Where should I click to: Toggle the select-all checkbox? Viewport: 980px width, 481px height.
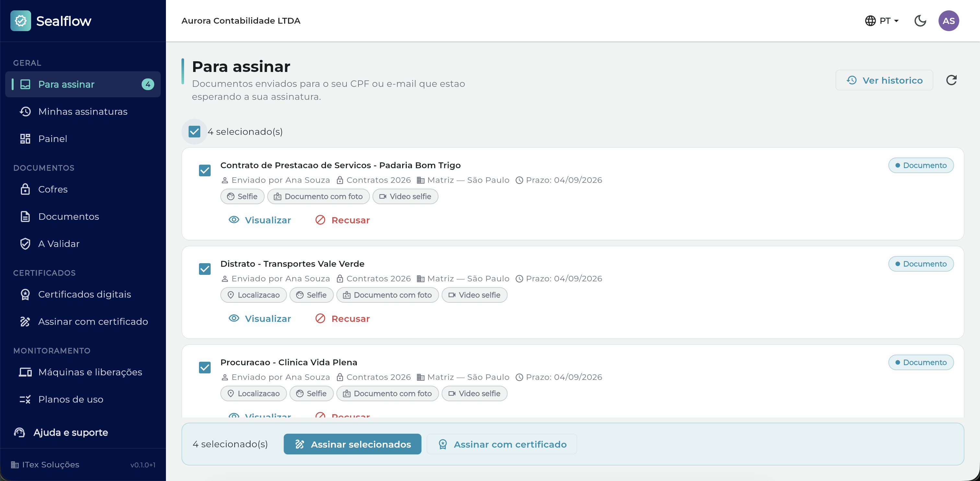pyautogui.click(x=194, y=132)
